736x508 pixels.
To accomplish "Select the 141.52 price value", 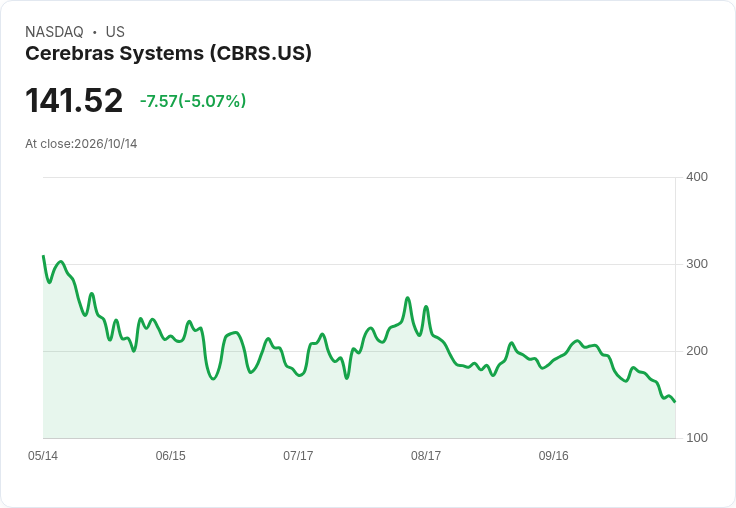I will pyautogui.click(x=74, y=100).
